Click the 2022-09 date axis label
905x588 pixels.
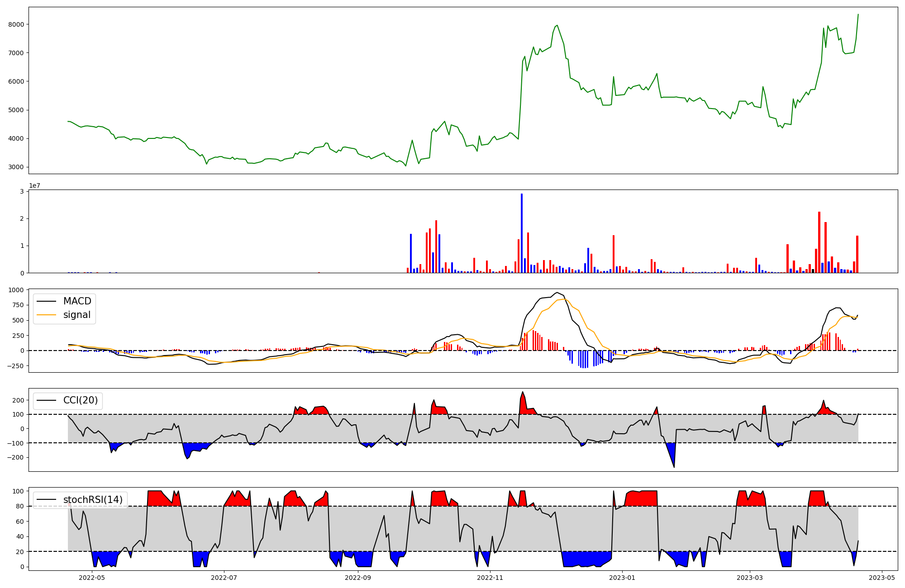pyautogui.click(x=358, y=578)
